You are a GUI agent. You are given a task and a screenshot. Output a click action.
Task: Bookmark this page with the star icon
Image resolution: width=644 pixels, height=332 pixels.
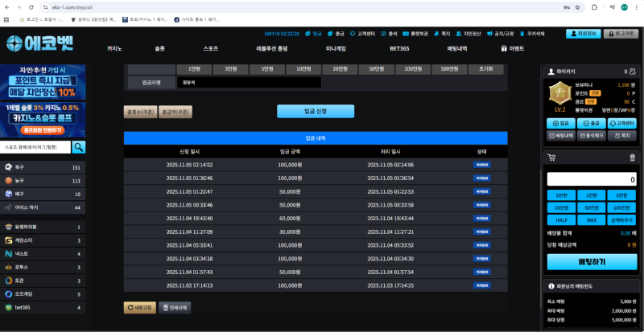pos(577,6)
